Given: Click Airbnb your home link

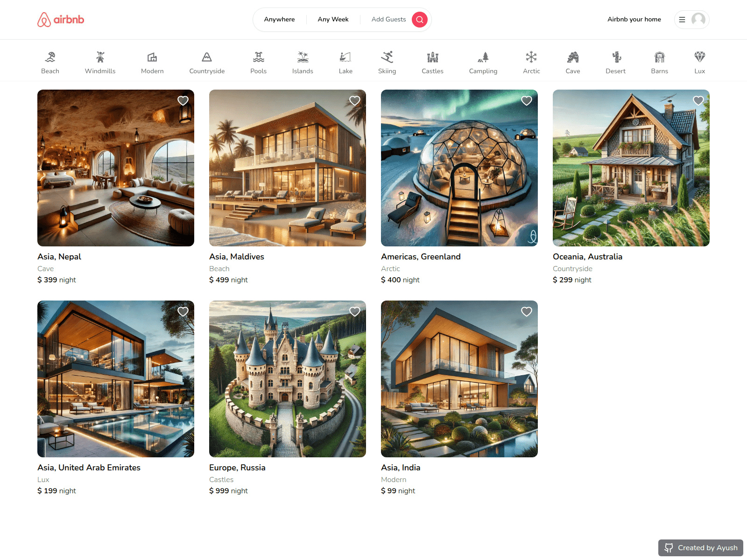Looking at the screenshot, I should (x=634, y=20).
